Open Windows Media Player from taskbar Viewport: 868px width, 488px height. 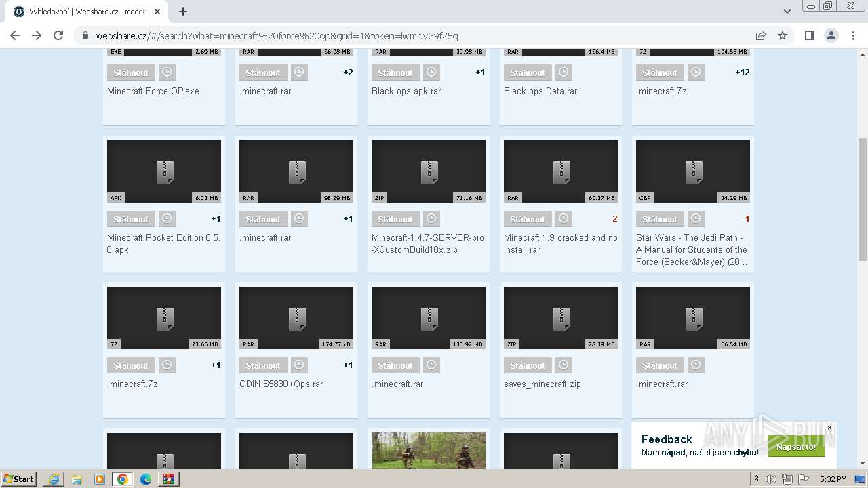tap(100, 479)
